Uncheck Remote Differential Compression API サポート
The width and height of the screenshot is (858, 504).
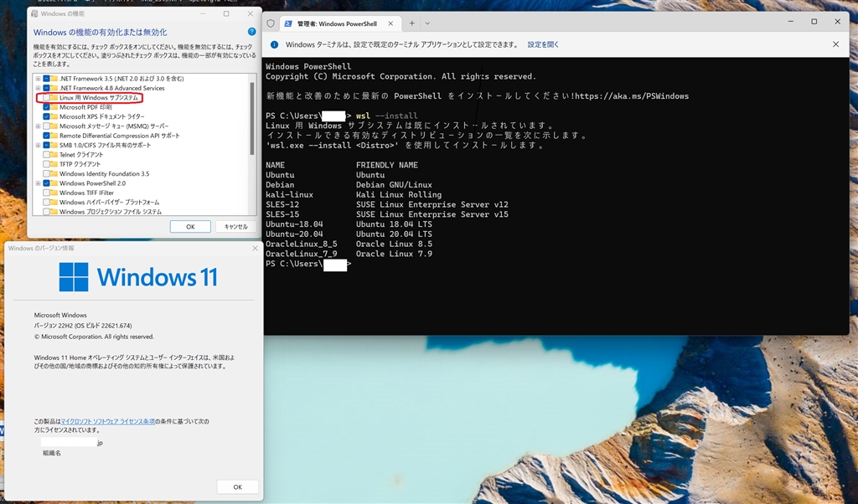[47, 136]
